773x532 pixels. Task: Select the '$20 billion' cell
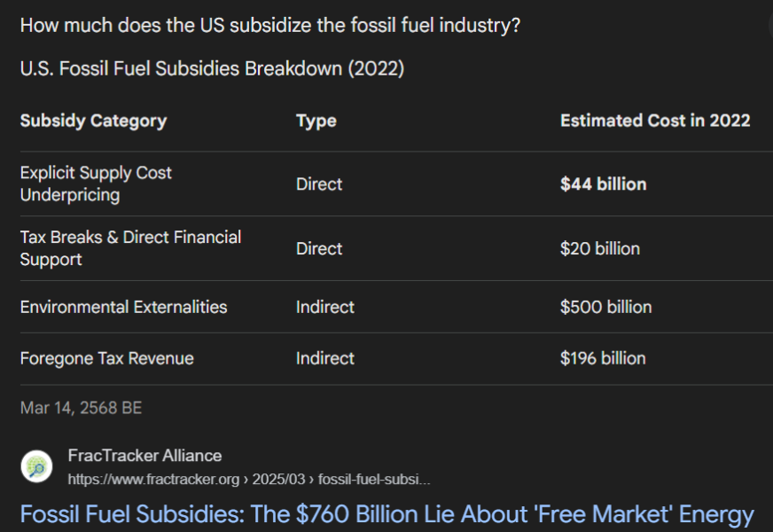click(x=599, y=249)
